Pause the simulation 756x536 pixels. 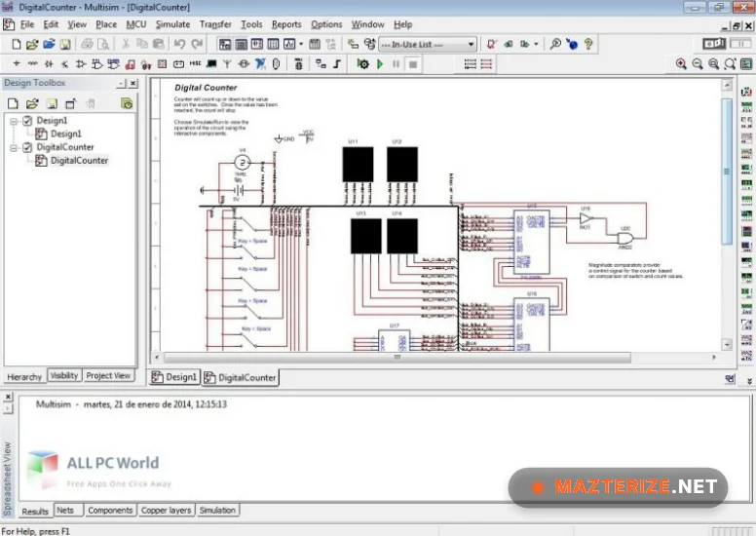(x=396, y=64)
